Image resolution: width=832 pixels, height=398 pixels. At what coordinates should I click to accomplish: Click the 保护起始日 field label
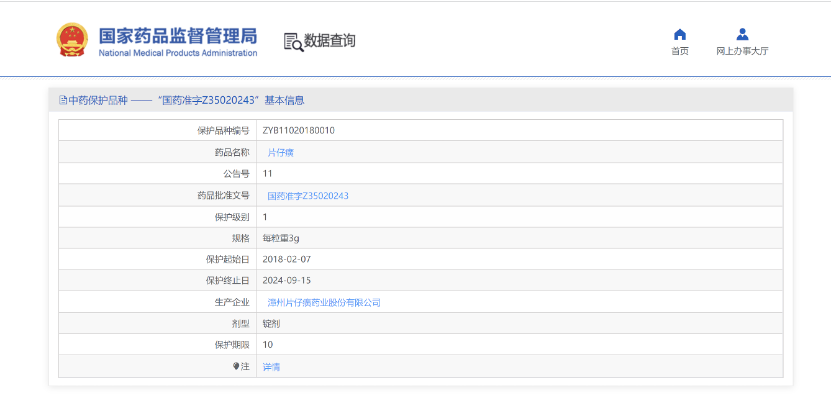pyautogui.click(x=227, y=259)
